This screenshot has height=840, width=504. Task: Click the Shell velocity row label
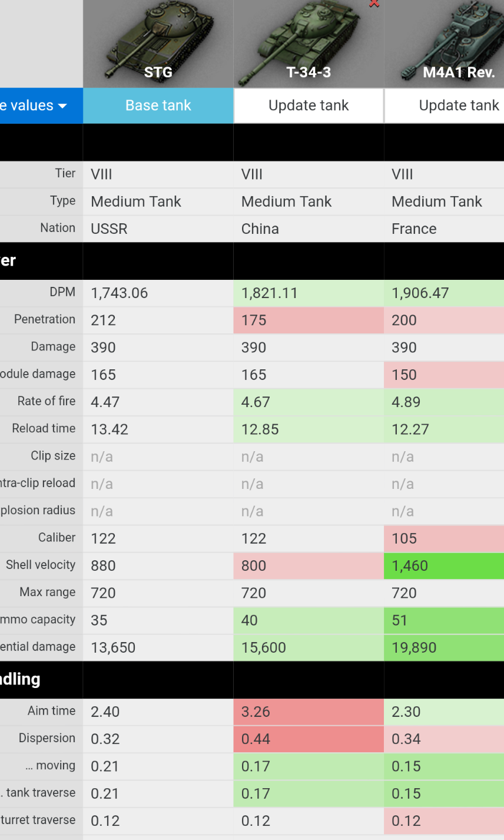coord(41,565)
